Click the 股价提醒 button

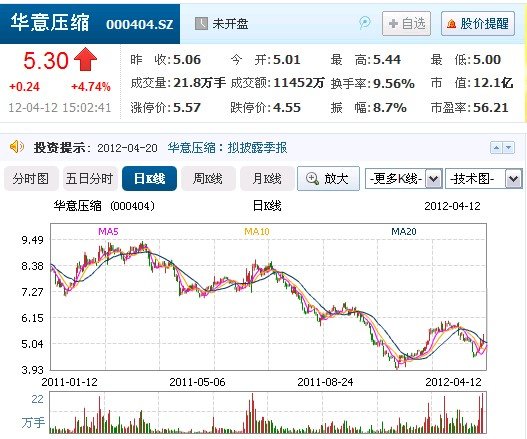click(x=478, y=24)
